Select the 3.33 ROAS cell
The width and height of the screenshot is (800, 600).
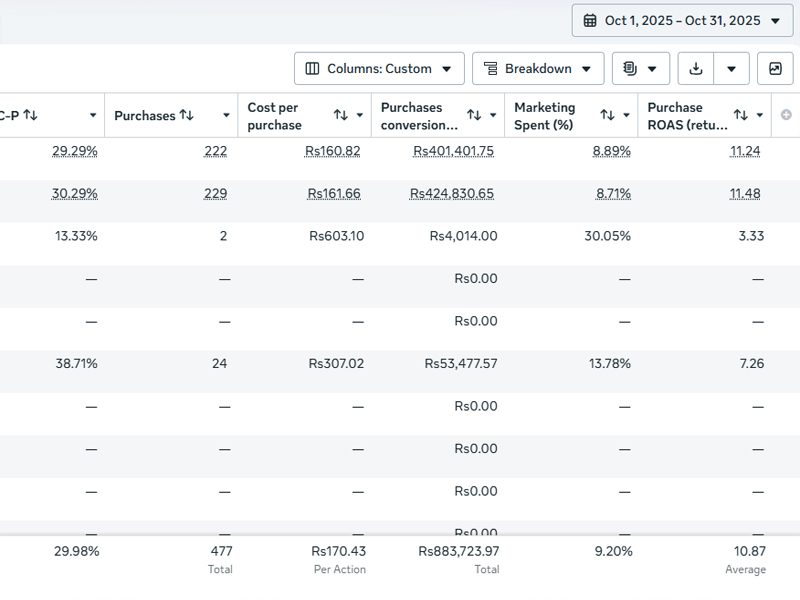pos(752,236)
